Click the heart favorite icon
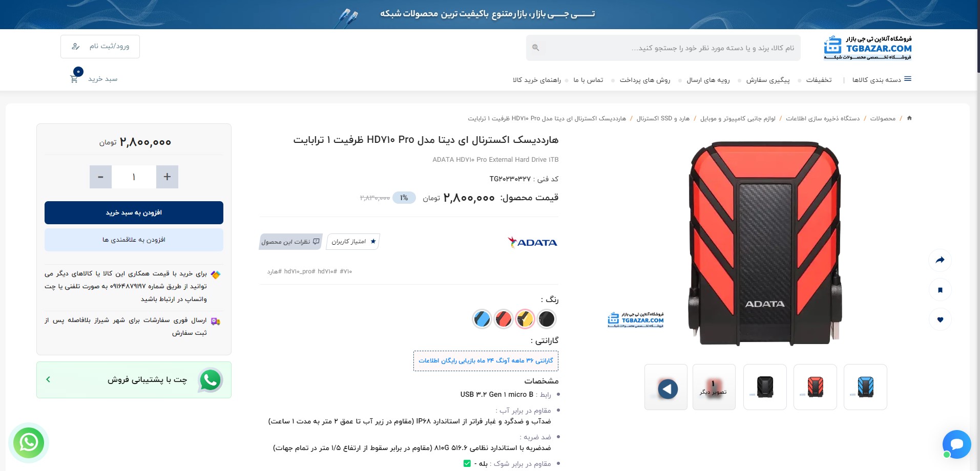 940,319
